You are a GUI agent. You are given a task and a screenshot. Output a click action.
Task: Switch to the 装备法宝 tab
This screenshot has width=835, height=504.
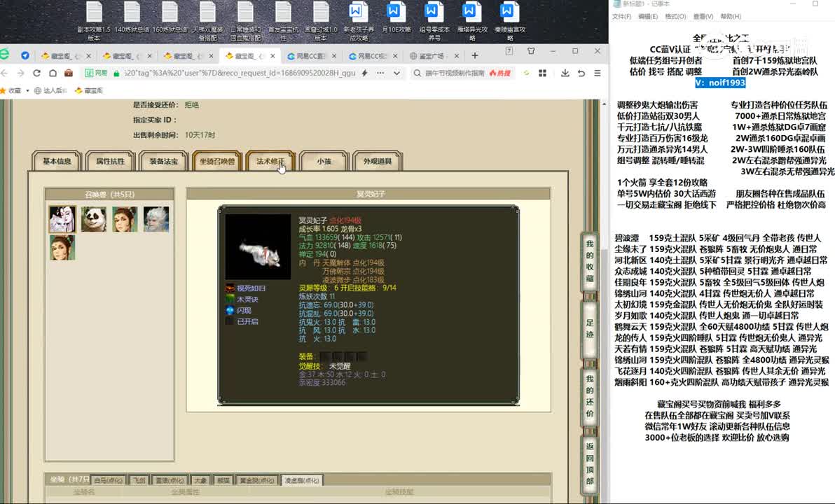click(164, 161)
